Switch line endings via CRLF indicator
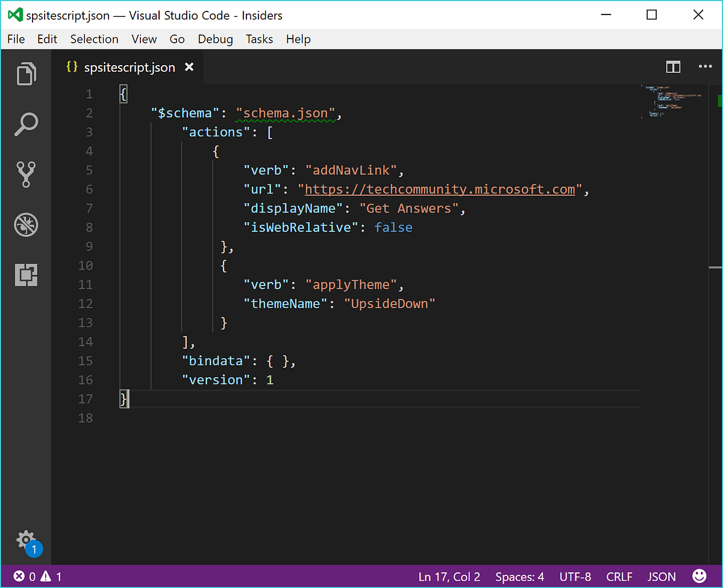723x588 pixels. (619, 576)
